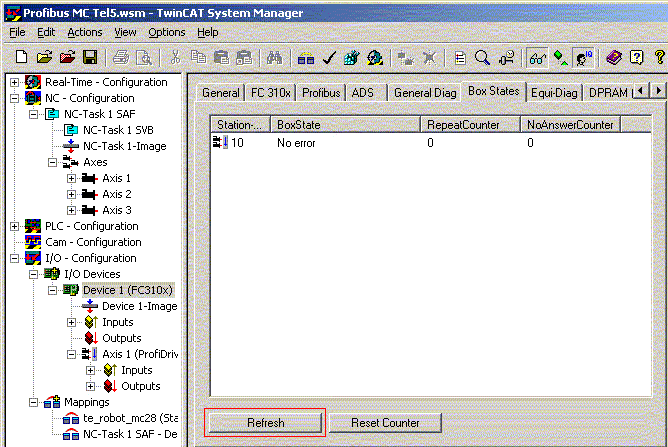Switch to the Profibus tab
The width and height of the screenshot is (668, 447).
(x=321, y=92)
